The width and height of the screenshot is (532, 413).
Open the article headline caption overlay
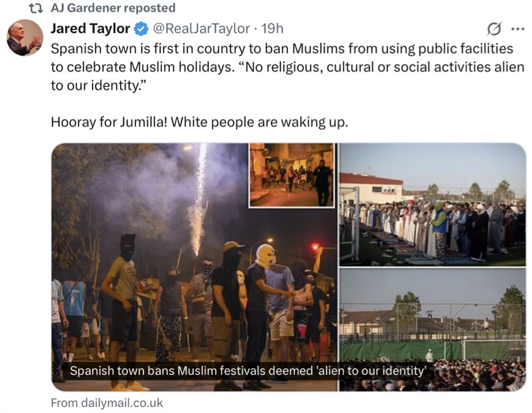[x=248, y=371]
